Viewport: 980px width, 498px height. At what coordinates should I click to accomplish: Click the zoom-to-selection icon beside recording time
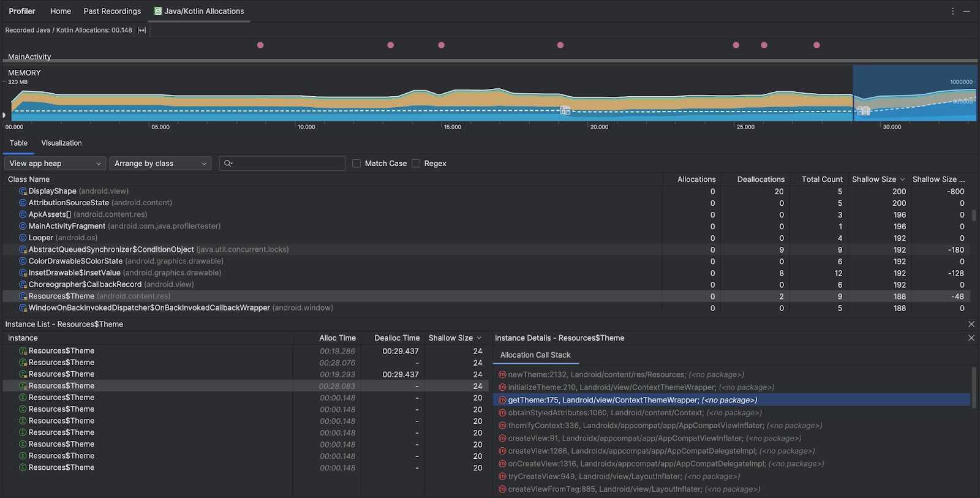[x=141, y=30]
